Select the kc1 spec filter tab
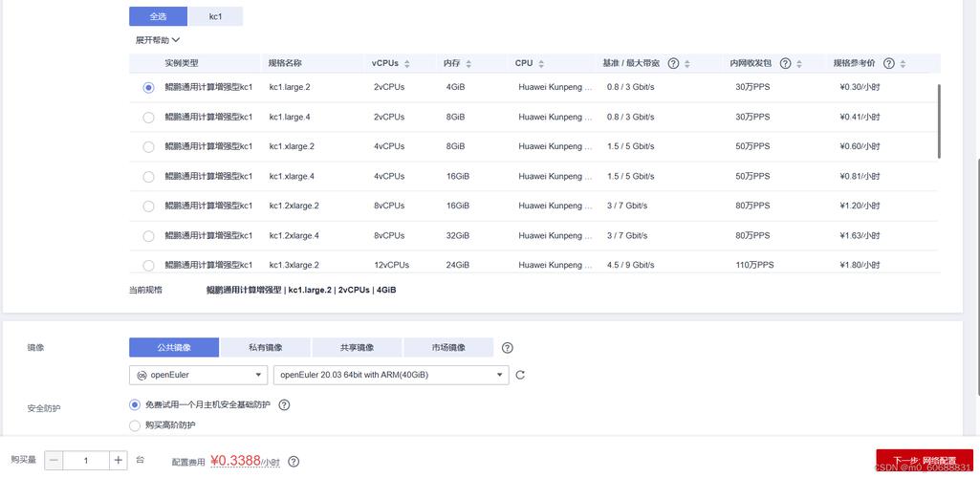 tap(215, 16)
